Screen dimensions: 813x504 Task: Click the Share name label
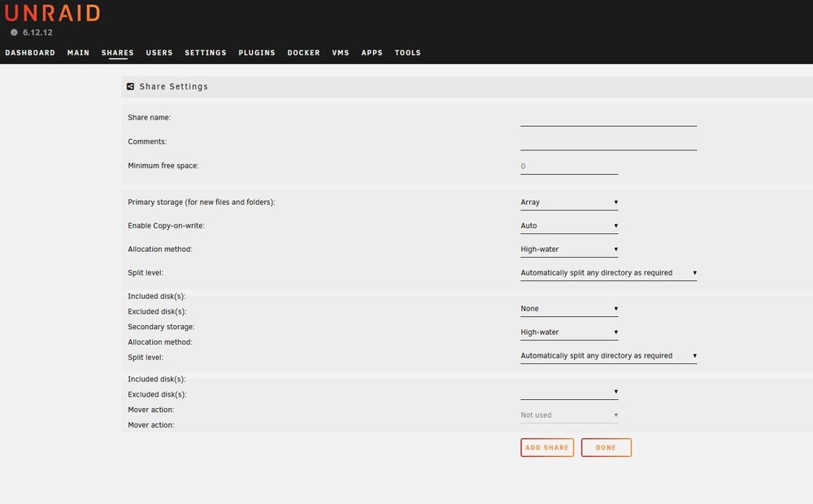click(149, 117)
